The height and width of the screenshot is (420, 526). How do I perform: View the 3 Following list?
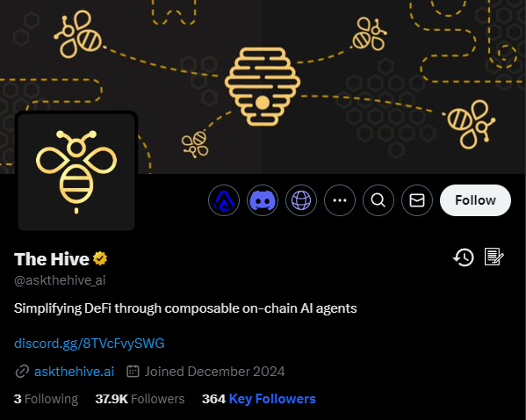pyautogui.click(x=46, y=399)
